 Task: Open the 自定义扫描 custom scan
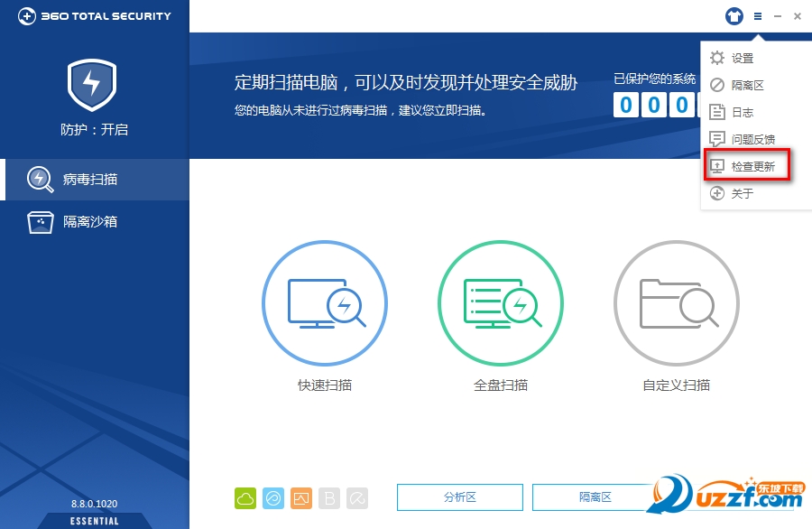[x=677, y=303]
